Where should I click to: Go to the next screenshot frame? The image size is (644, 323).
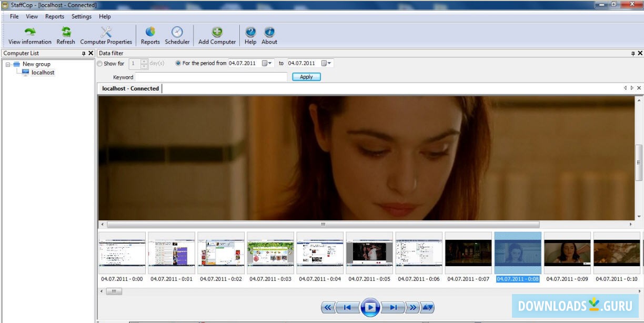point(393,307)
